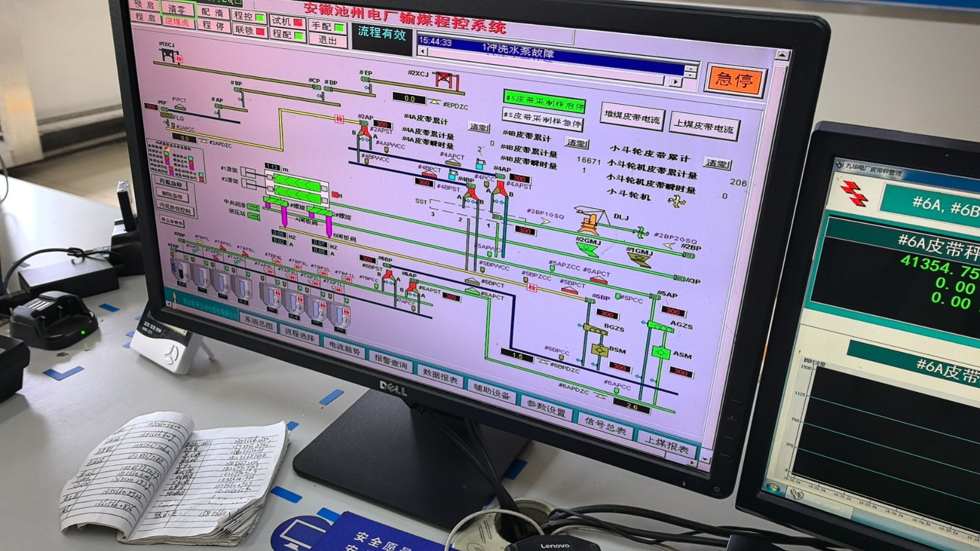
Task: Switch to the 数据报表 tab
Action: point(440,378)
